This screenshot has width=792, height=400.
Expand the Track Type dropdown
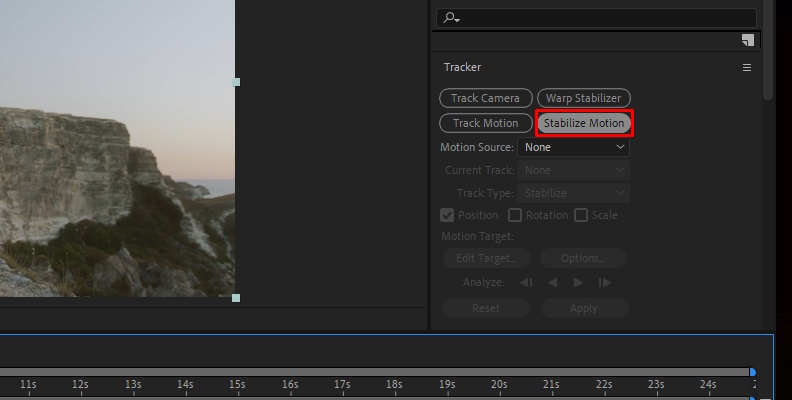573,193
